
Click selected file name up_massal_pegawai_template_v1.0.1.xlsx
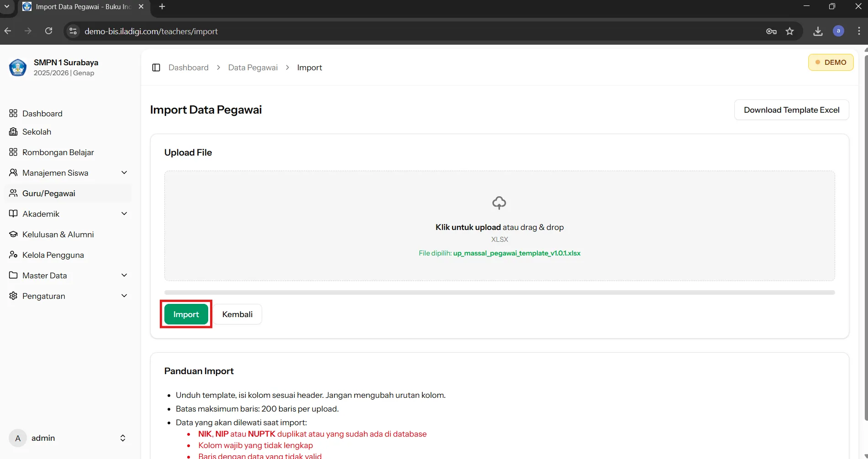517,253
